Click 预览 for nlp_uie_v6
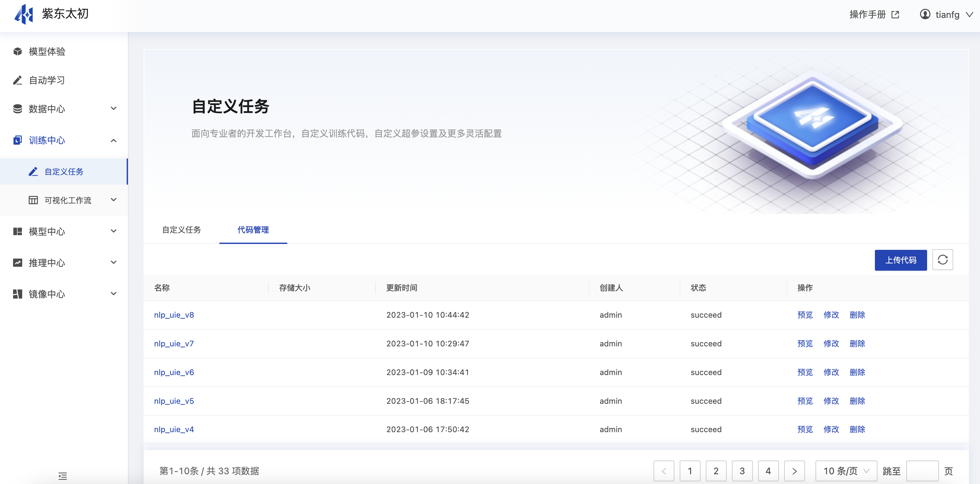Image resolution: width=980 pixels, height=484 pixels. click(x=805, y=372)
